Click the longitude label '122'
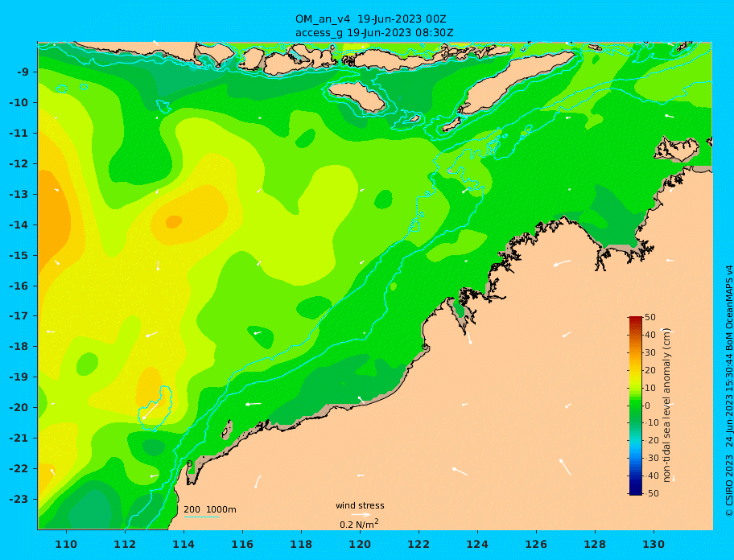 pyautogui.click(x=419, y=544)
